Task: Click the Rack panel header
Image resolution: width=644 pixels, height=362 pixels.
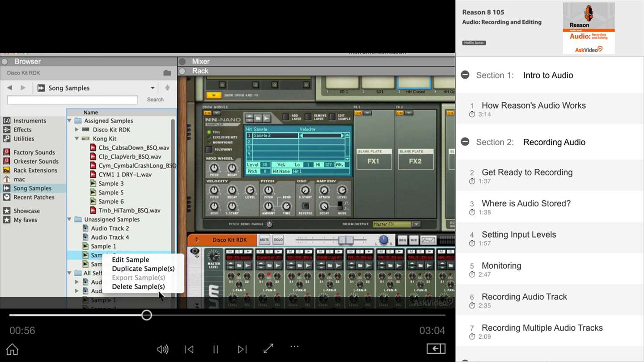Action: coord(316,71)
